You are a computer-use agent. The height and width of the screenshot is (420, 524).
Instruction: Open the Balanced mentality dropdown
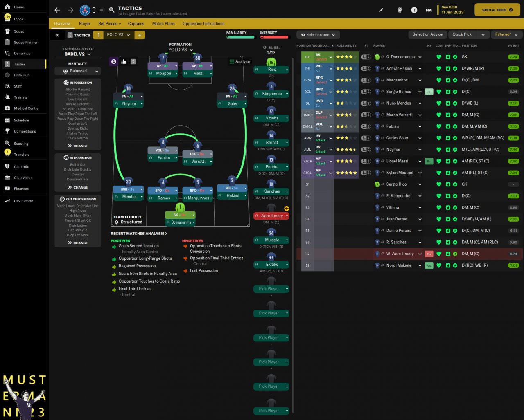coord(78,71)
